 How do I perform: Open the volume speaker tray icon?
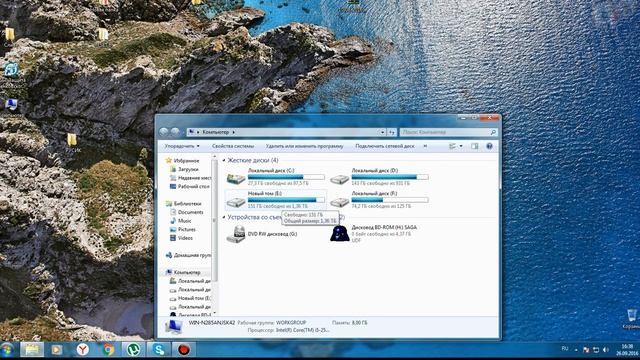[x=606, y=350]
